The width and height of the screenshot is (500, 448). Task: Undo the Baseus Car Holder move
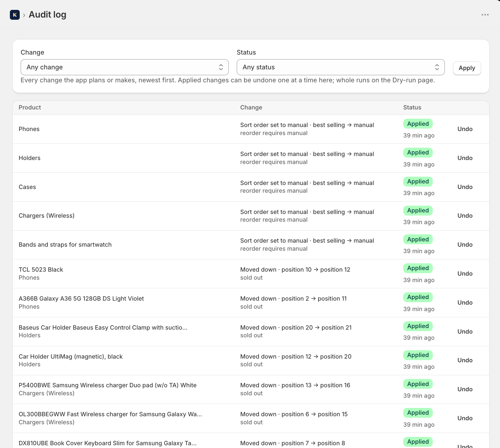(x=465, y=332)
